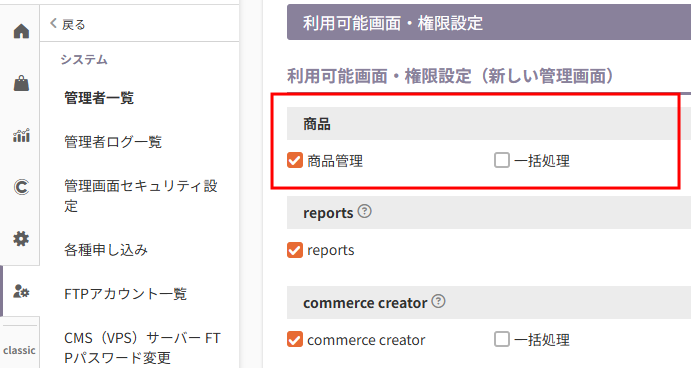Click 利用可能画面・権限設定（新しい管理画面） subtitle
Viewport: 691px width, 368px height.
click(x=450, y=76)
